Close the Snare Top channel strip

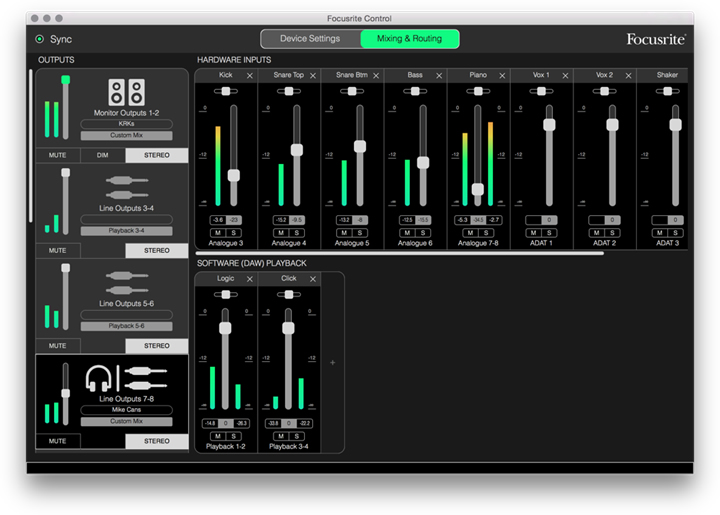click(x=312, y=75)
